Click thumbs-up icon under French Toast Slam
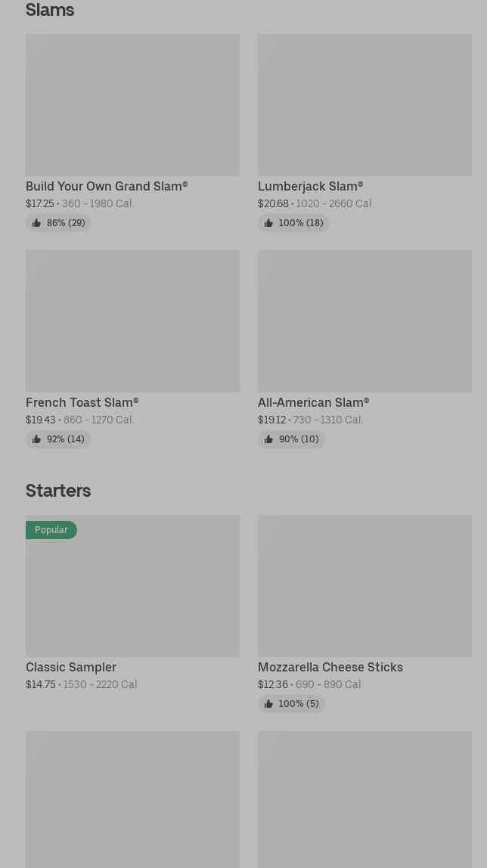Screen dimensions: 487x868 (x=36, y=439)
